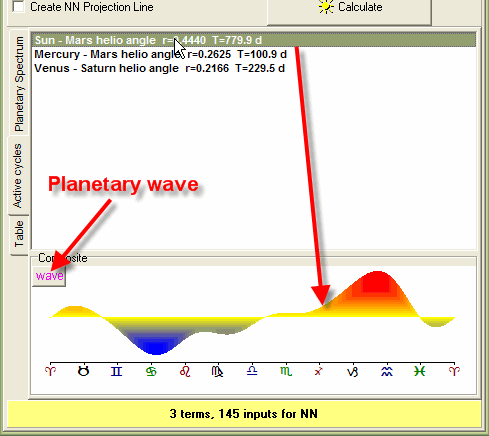Click the magenta wave button
Screen dimensions: 489x436
49,276
